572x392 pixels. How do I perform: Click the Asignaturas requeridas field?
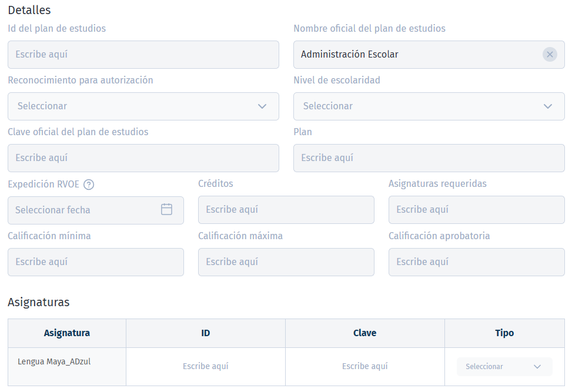point(476,210)
